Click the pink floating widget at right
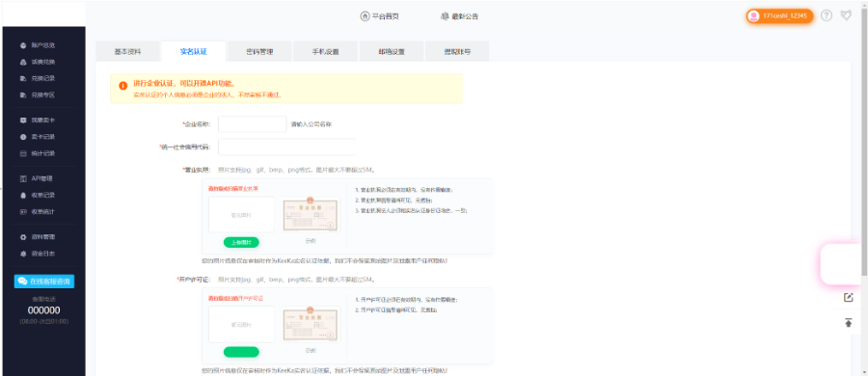The width and height of the screenshot is (868, 376). [x=841, y=264]
